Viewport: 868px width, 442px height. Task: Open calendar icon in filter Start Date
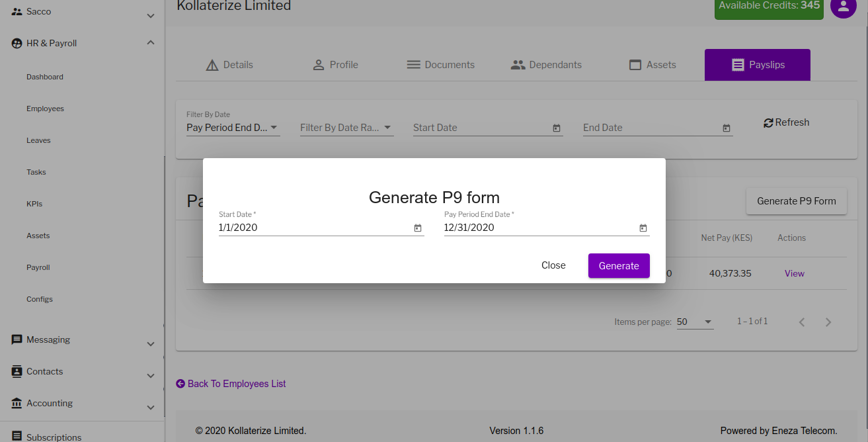click(557, 128)
